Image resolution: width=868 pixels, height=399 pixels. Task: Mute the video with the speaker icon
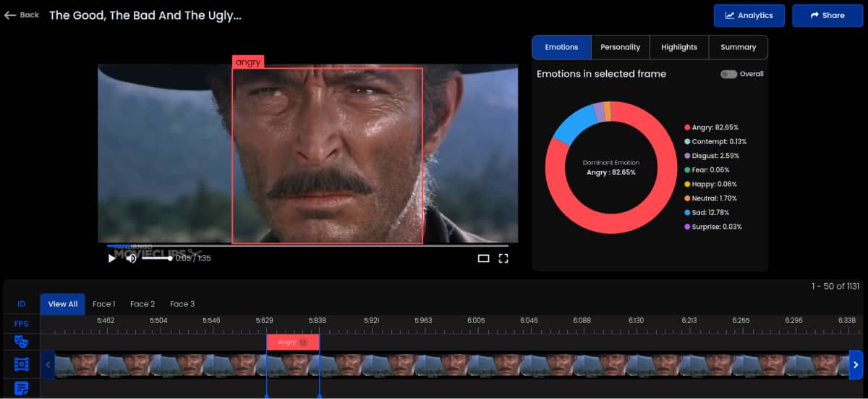point(132,258)
